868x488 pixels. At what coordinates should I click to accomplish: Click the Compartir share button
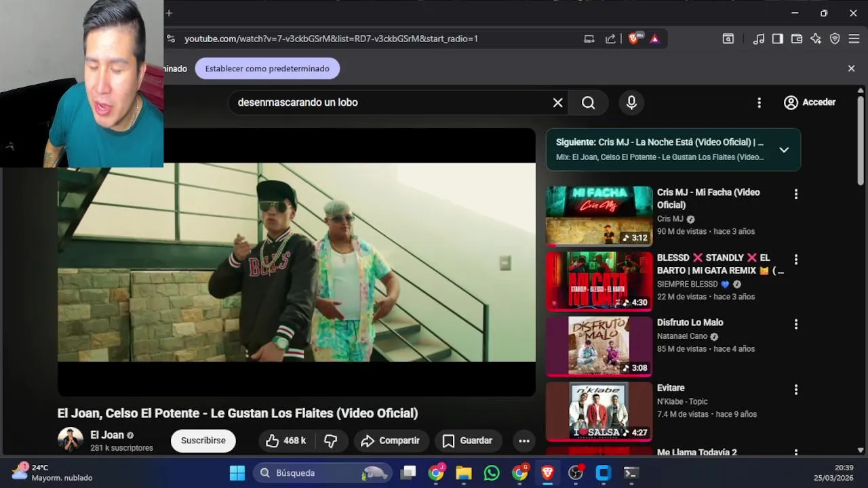(x=391, y=441)
